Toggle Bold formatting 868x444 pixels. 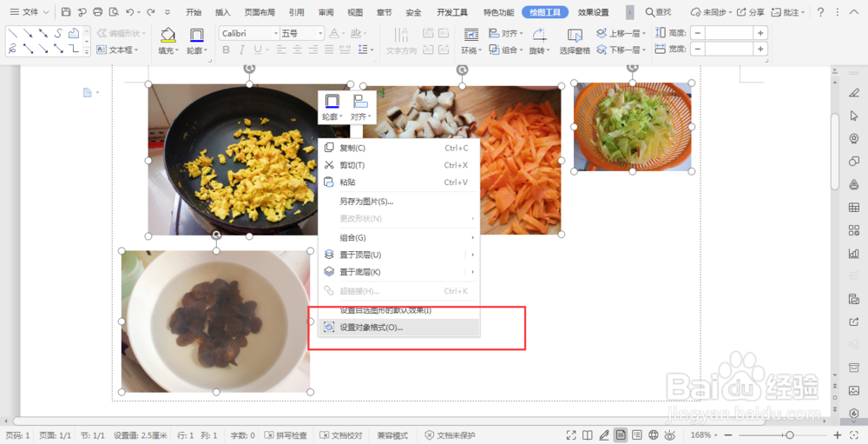(226, 50)
